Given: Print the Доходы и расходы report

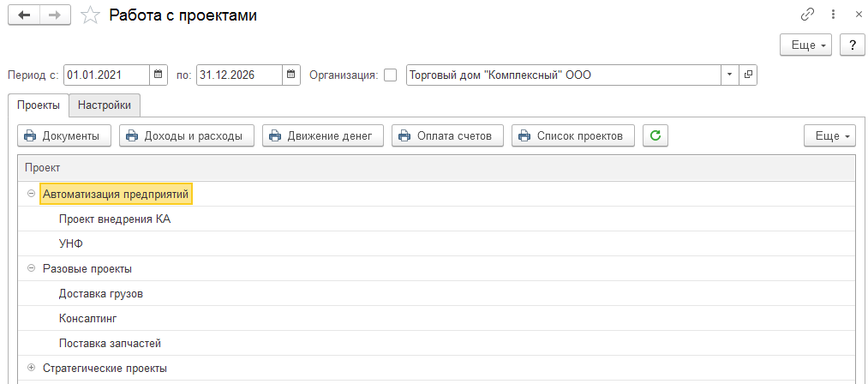Looking at the screenshot, I should 187,135.
